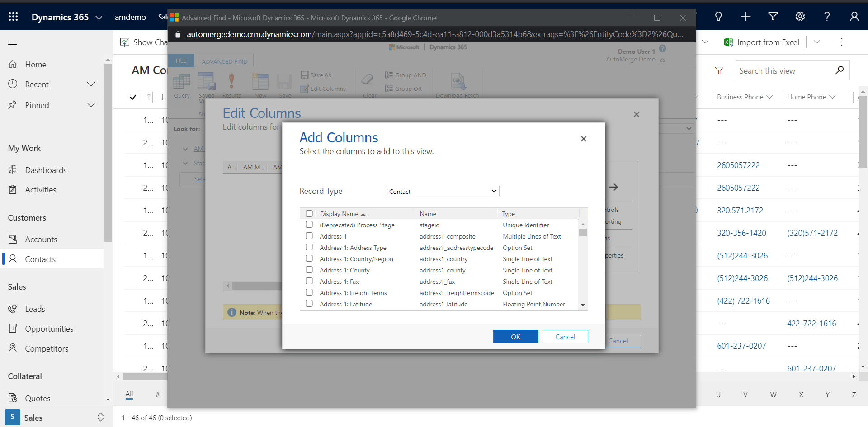Click Cancel in the Add Columns dialog
868x427 pixels.
pos(565,337)
